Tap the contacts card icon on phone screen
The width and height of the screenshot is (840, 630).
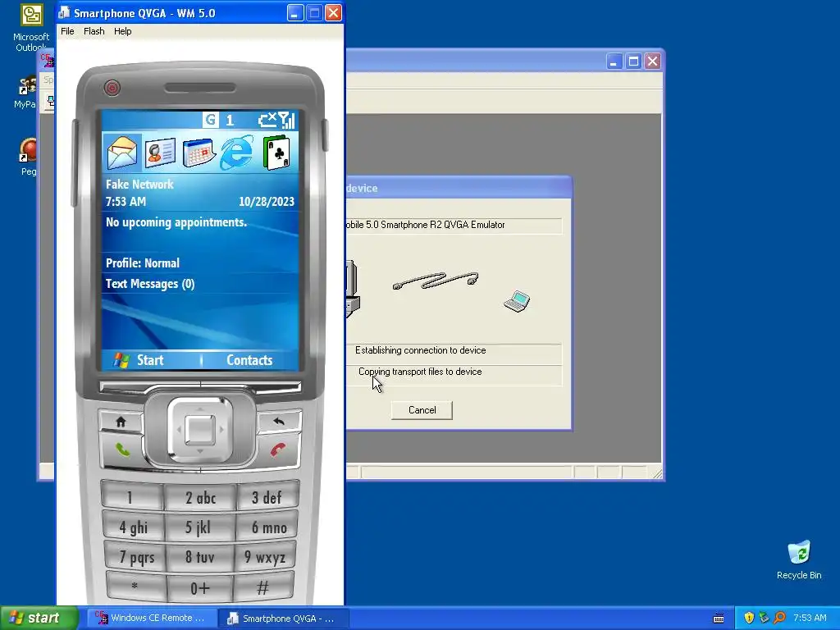point(160,153)
